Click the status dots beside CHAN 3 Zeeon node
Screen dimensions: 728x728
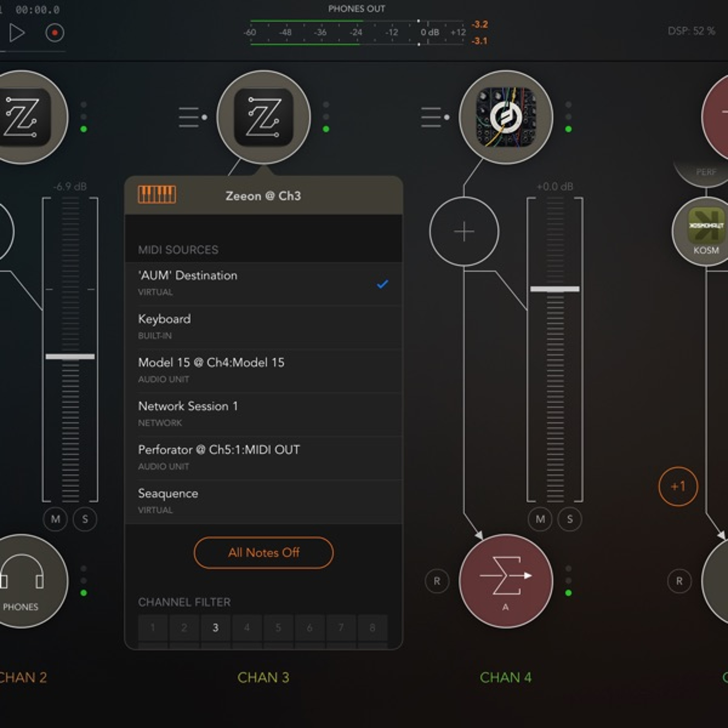(x=326, y=117)
